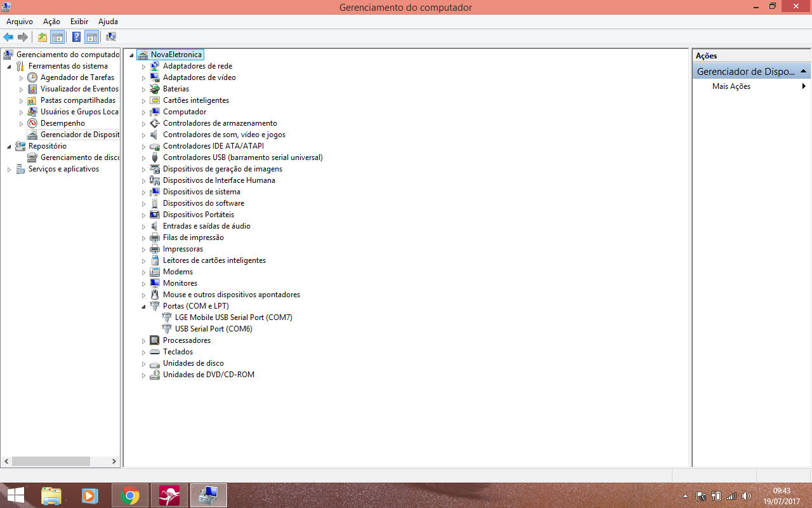Screen dimensions: 812x508
Task: Select Leitores de cartões inteligentes category
Action: [214, 260]
